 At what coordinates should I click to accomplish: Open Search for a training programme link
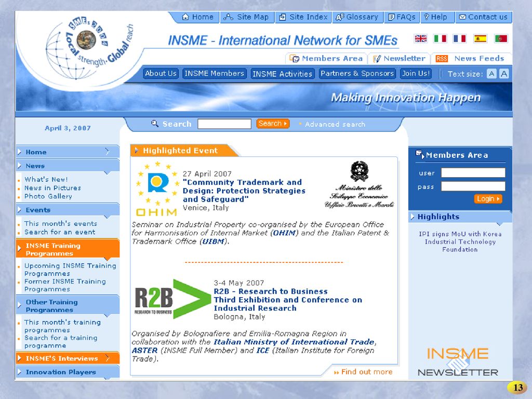tap(61, 342)
